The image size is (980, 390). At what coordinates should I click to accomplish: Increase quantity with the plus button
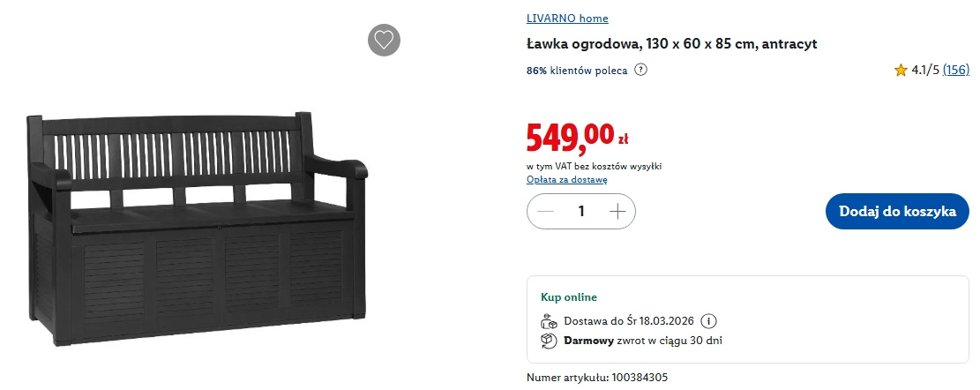(x=617, y=212)
